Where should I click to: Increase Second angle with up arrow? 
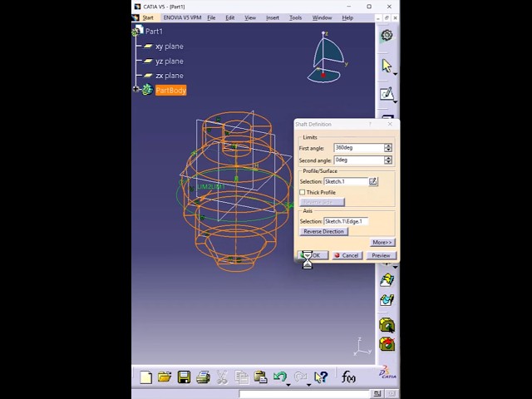(x=388, y=158)
